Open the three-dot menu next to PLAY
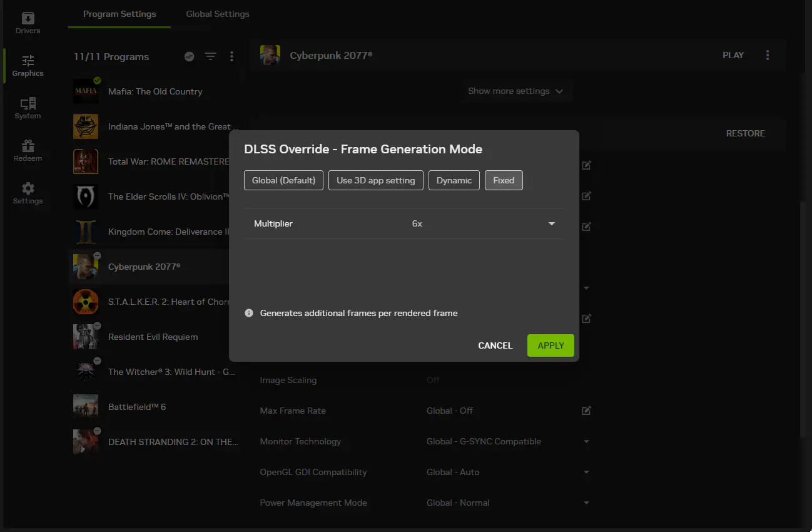 [768, 55]
